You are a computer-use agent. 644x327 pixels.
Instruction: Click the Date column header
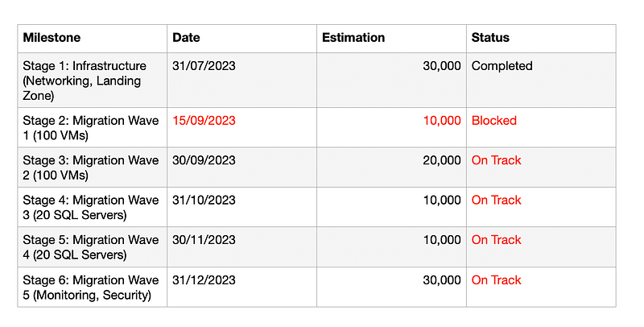tap(186, 38)
